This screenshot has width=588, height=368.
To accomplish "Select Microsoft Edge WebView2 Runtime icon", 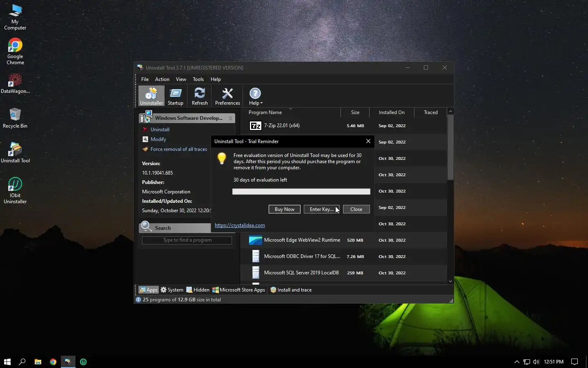I will [x=256, y=240].
